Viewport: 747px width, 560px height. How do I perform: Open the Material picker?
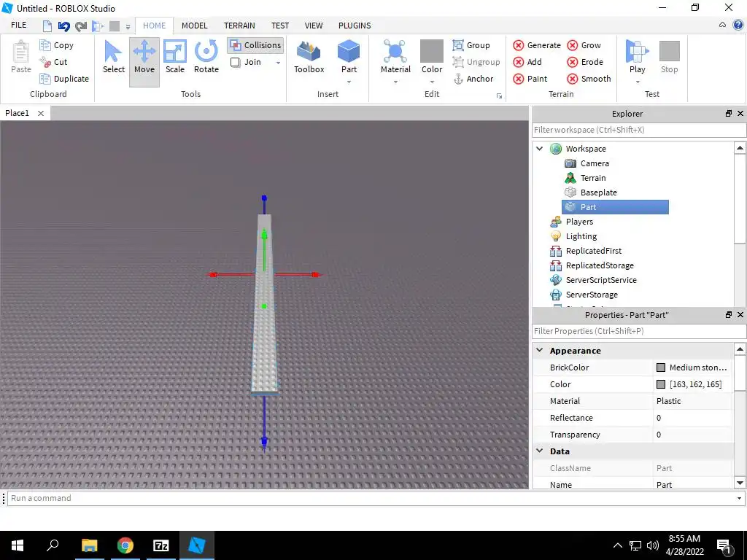(x=395, y=56)
